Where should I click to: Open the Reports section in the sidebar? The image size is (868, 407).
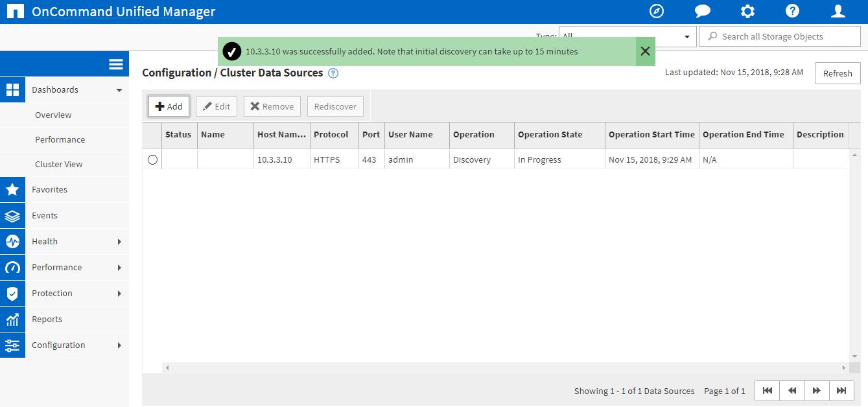point(47,319)
